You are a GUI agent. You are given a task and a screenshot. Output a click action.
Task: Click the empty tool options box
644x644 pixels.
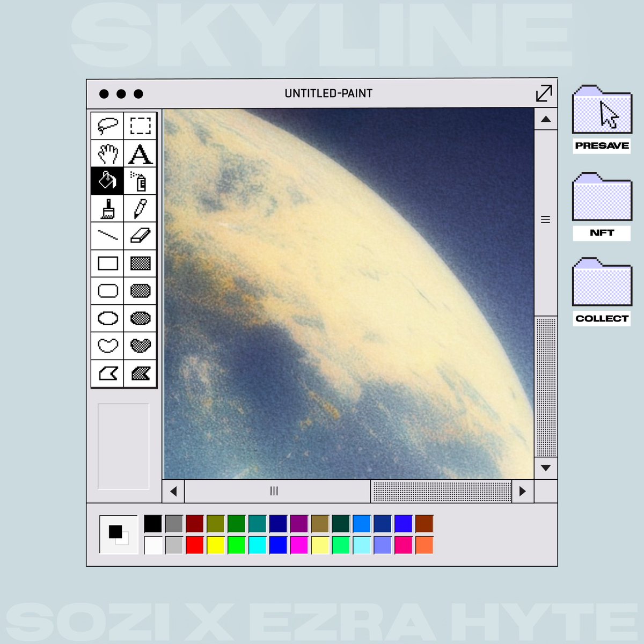[x=123, y=447]
